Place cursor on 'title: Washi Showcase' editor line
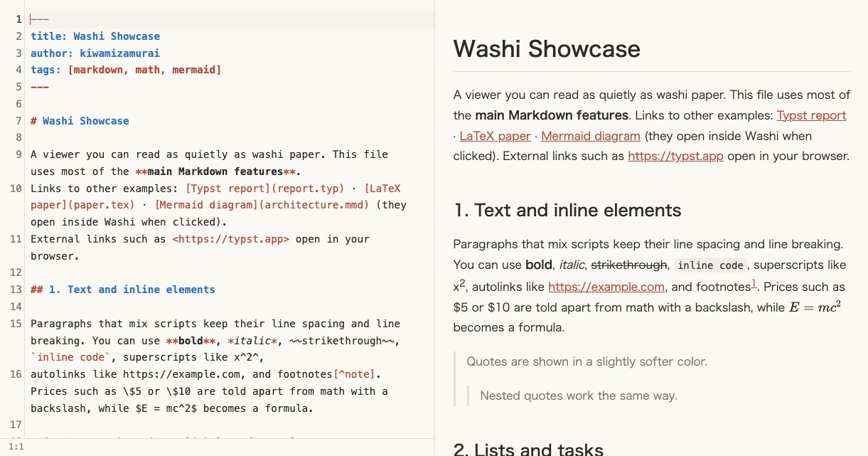This screenshot has height=456, width=868. tap(95, 36)
